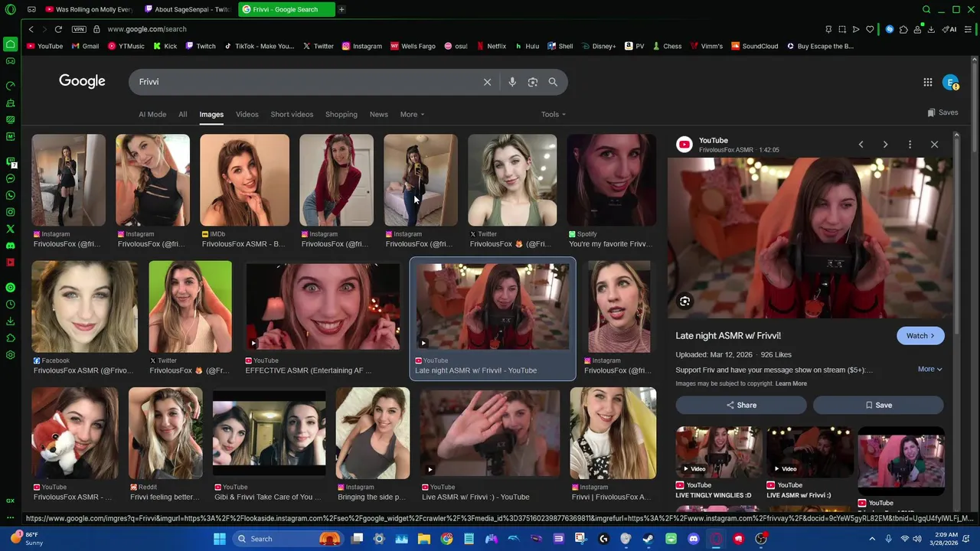
Task: Submit search with the magnifying glass icon
Action: click(x=553, y=82)
